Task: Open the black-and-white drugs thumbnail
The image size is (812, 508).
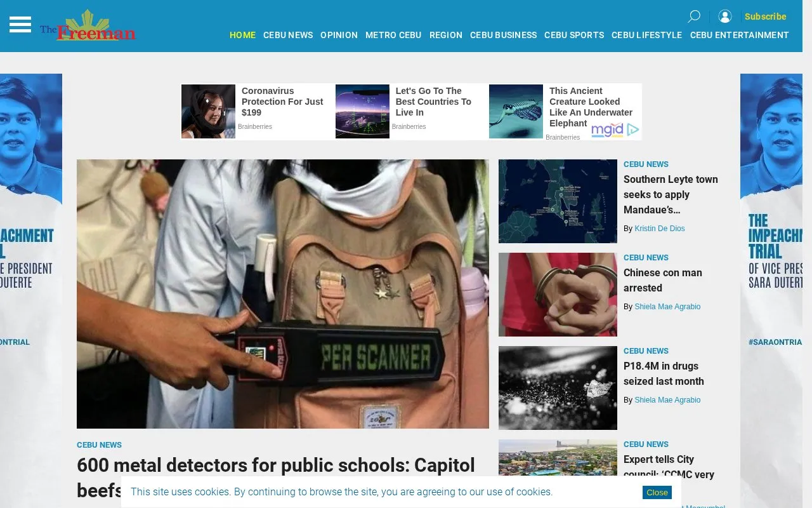Action: tap(558, 388)
